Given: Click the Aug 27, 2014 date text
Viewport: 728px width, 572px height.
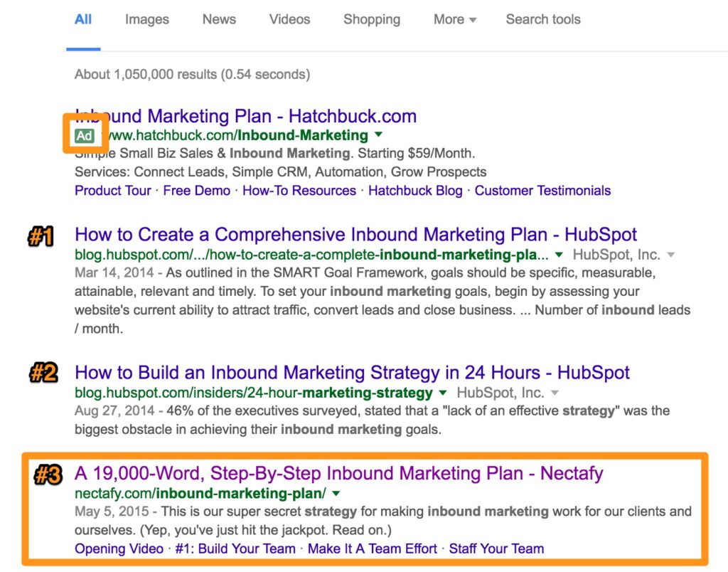Looking at the screenshot, I should (x=114, y=411).
